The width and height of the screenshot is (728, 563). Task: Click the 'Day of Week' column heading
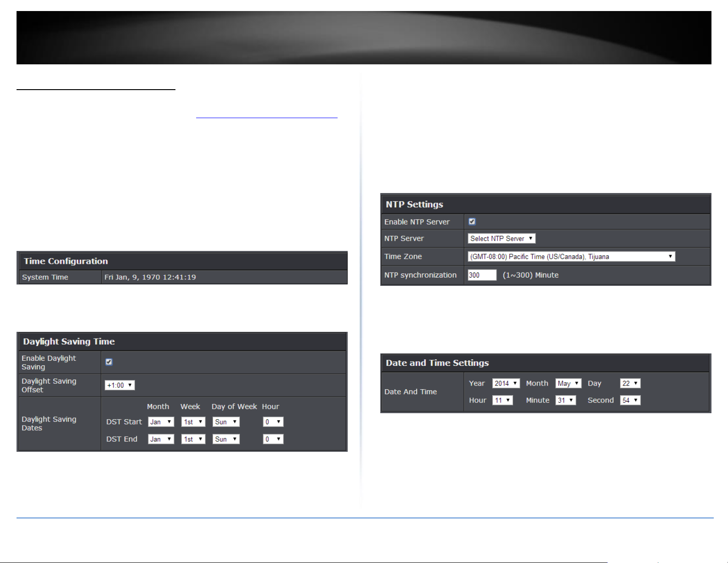point(234,407)
